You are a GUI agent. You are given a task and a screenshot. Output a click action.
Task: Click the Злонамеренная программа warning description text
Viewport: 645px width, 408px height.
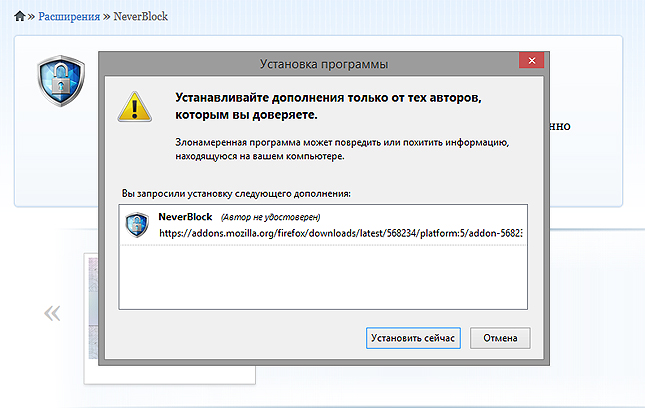coord(341,149)
